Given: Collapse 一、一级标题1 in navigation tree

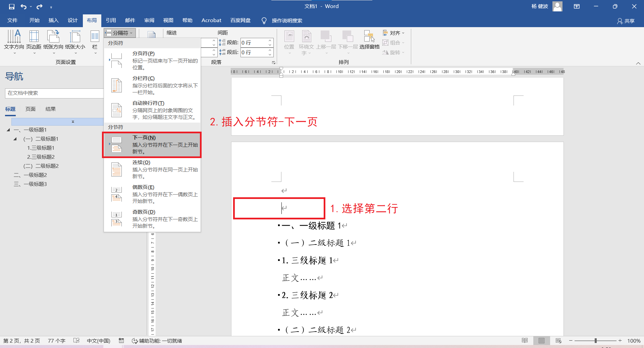Looking at the screenshot, I should click(8, 130).
